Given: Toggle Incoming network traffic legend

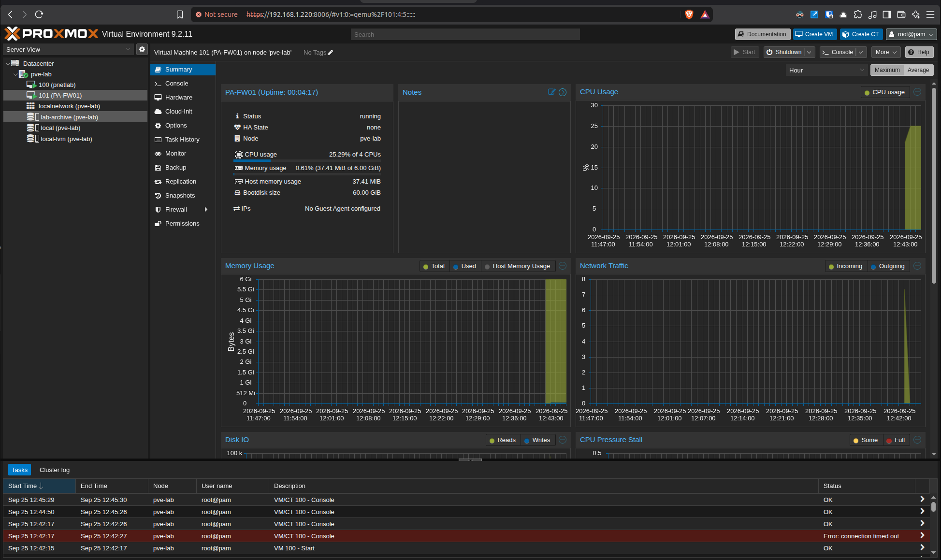Looking at the screenshot, I should [846, 266].
